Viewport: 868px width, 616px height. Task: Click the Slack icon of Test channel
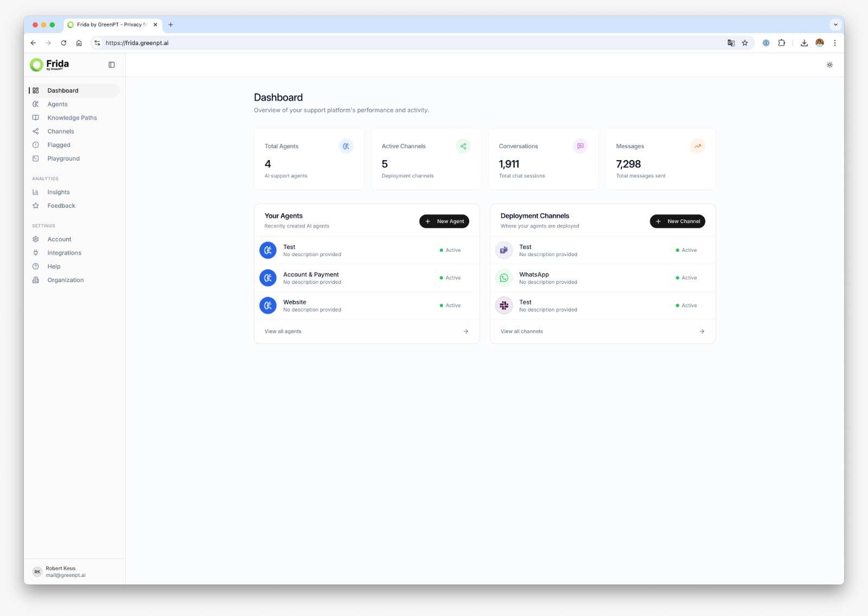504,306
